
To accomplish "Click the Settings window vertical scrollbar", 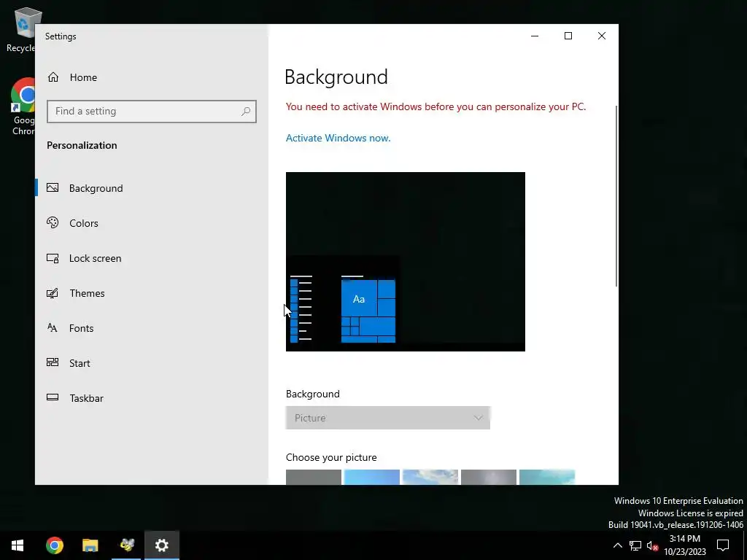I will point(616,195).
